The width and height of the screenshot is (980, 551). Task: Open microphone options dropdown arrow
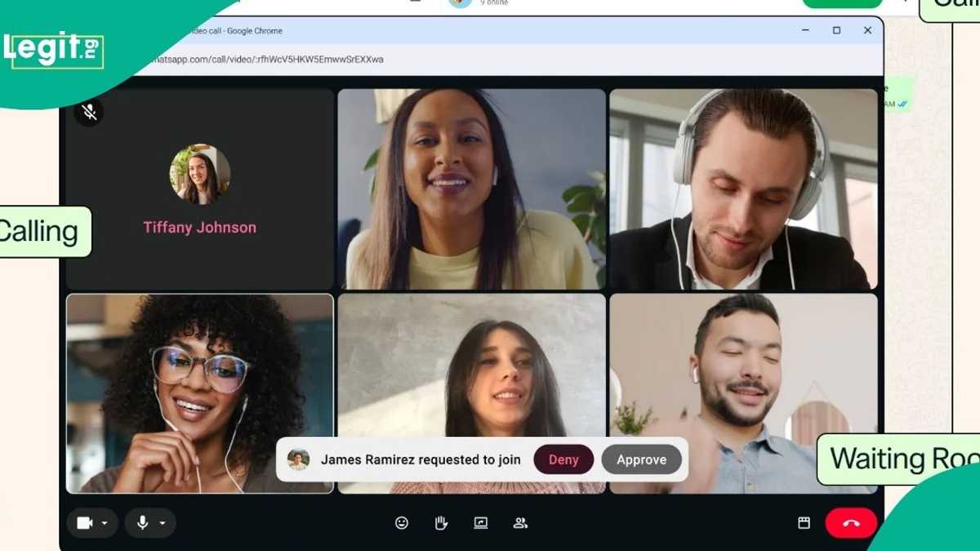coord(163,524)
